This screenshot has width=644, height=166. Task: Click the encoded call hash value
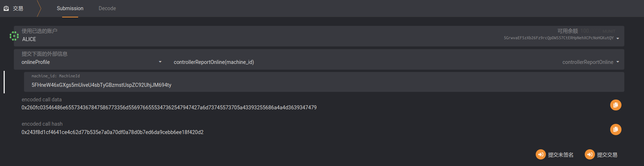tap(112, 132)
